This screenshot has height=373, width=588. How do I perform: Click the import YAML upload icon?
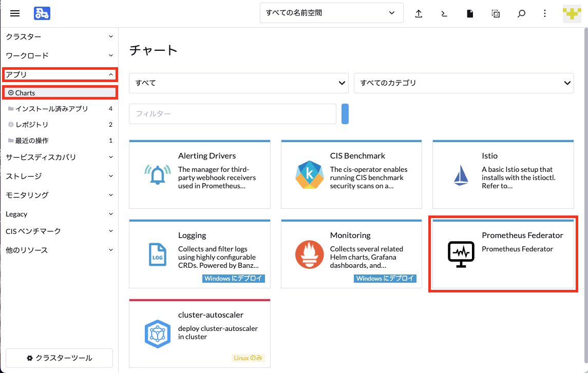coord(419,13)
